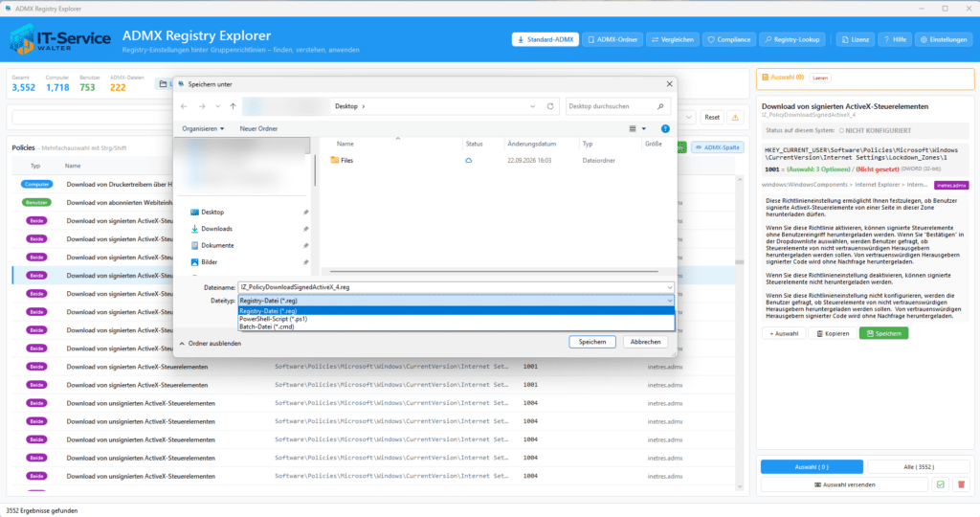
Task: Open the Dateiname dropdown arrow
Action: coord(670,287)
